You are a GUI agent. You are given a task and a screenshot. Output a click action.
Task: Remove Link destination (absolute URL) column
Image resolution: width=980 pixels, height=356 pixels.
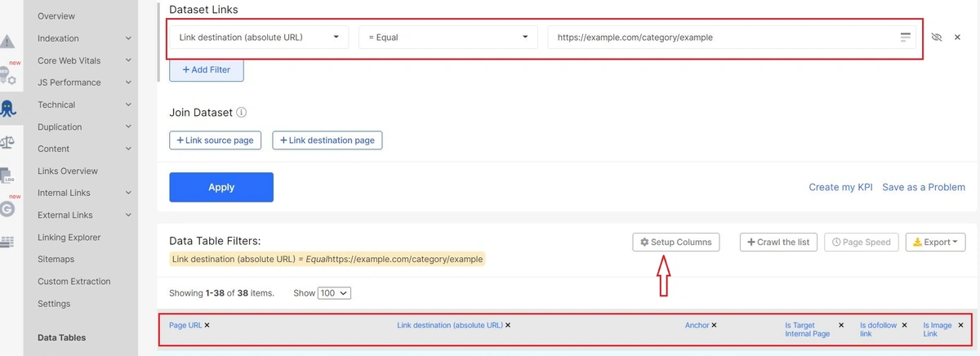(508, 325)
